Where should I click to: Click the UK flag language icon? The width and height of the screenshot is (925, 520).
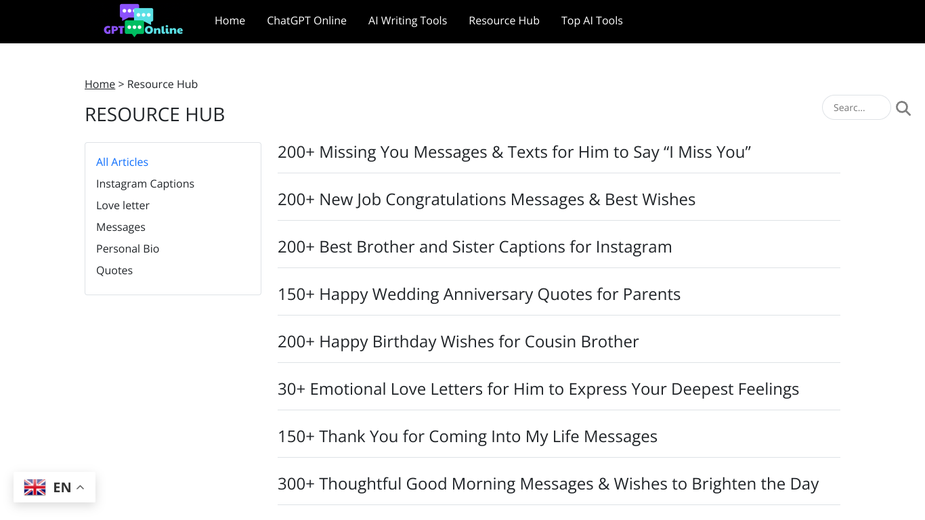point(35,488)
